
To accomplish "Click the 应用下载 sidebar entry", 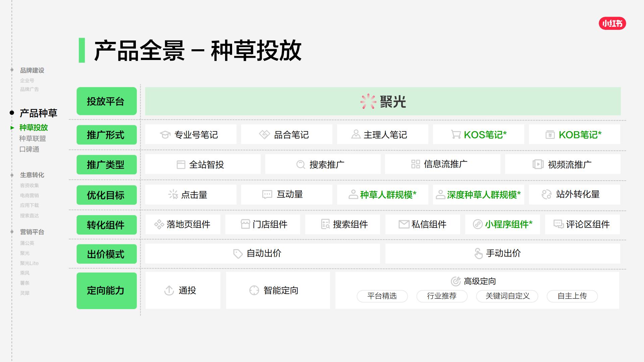I will pos(30,205).
